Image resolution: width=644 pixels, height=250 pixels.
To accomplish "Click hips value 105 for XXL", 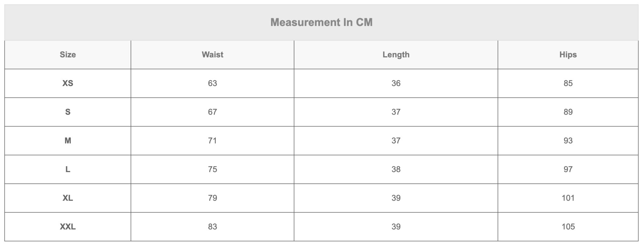I will 568,227.
